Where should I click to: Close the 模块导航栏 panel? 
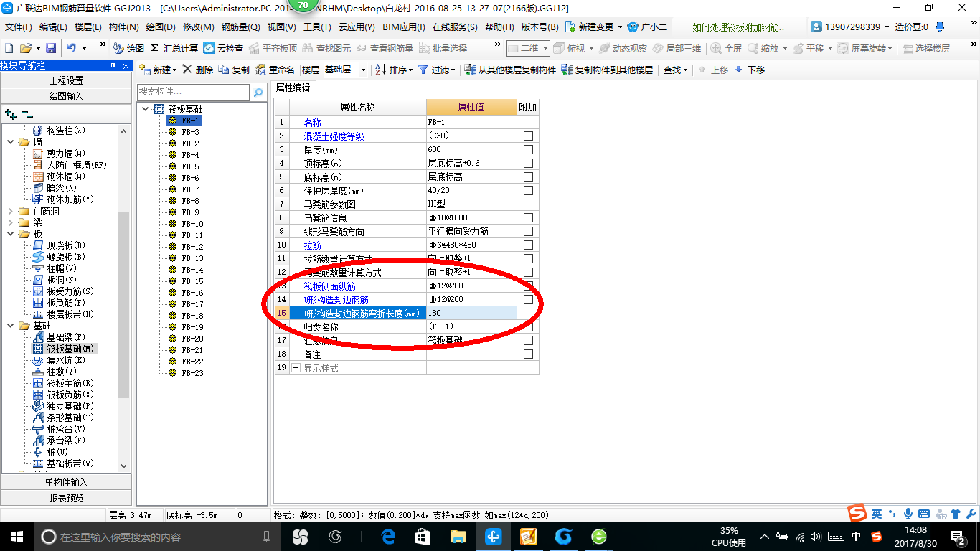(x=126, y=66)
